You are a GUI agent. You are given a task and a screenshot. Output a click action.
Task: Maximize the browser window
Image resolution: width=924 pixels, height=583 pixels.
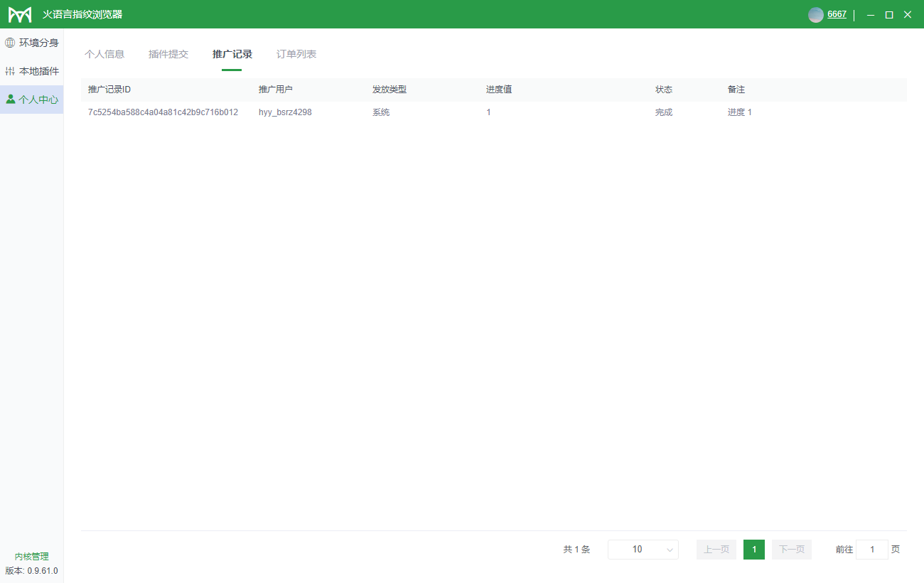tap(888, 15)
